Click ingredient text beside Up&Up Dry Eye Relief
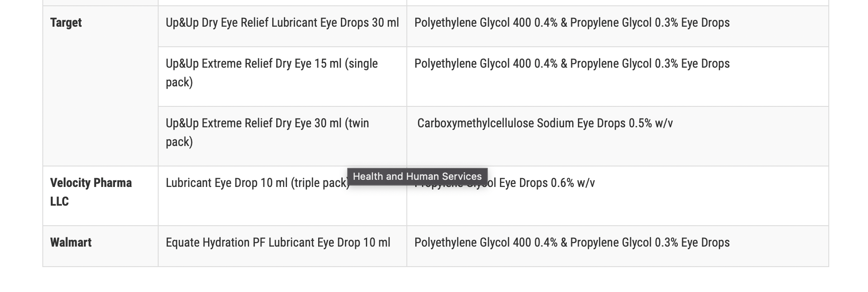The image size is (868, 292). pos(572,23)
